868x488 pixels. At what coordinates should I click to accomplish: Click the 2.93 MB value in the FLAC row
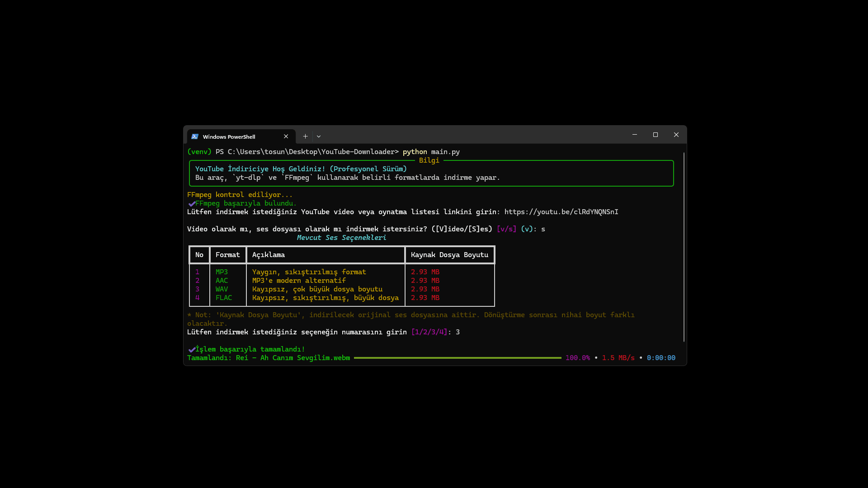[x=425, y=298]
